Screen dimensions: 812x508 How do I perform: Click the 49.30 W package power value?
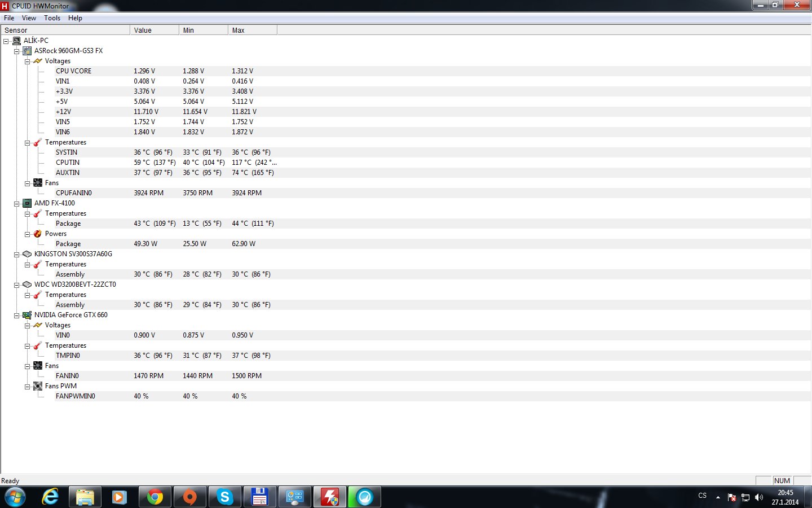145,244
